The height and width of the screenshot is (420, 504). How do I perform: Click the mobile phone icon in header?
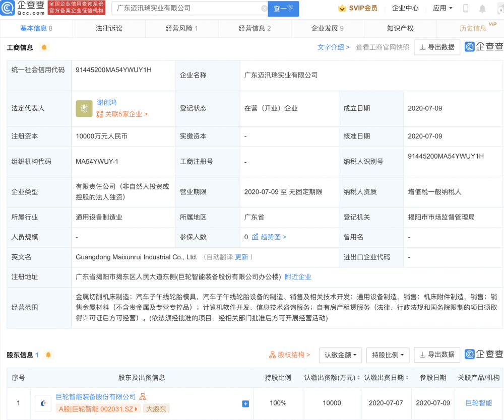[466, 9]
